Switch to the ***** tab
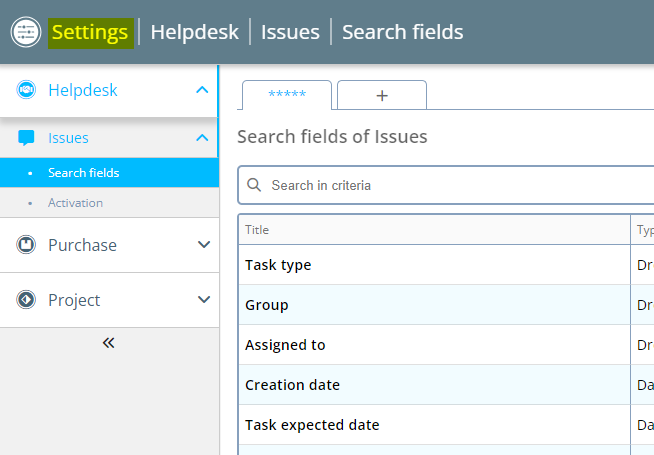The width and height of the screenshot is (654, 455). point(287,95)
